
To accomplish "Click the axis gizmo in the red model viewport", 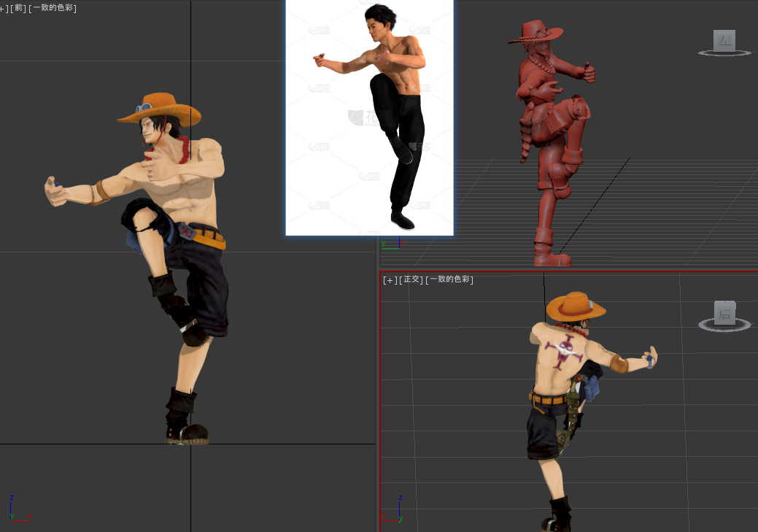I will tap(390, 244).
